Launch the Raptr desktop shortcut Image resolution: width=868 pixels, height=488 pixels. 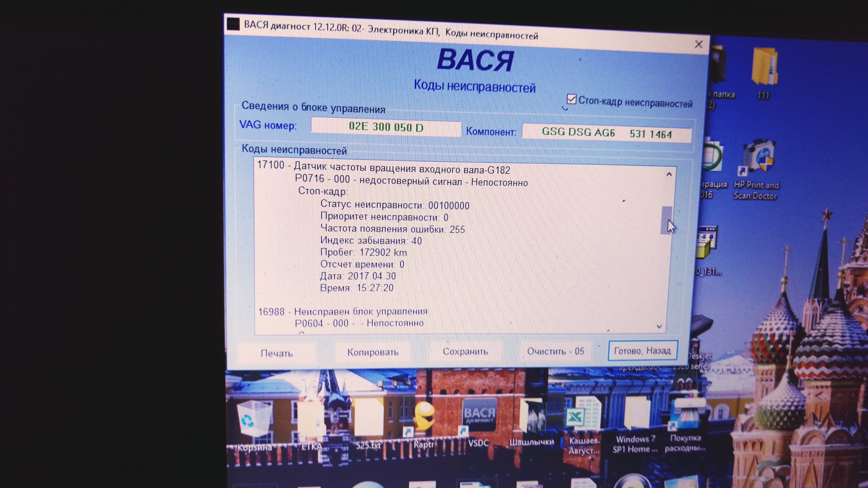[x=424, y=418]
